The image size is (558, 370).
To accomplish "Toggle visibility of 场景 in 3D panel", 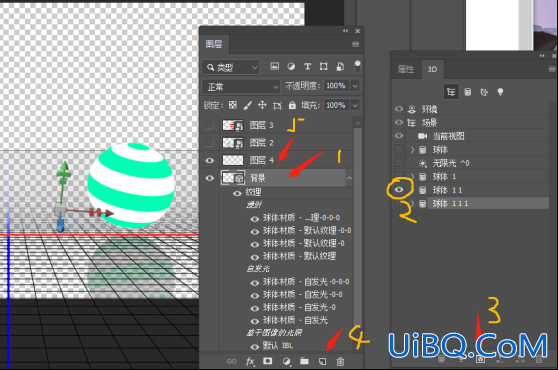I will click(x=399, y=122).
